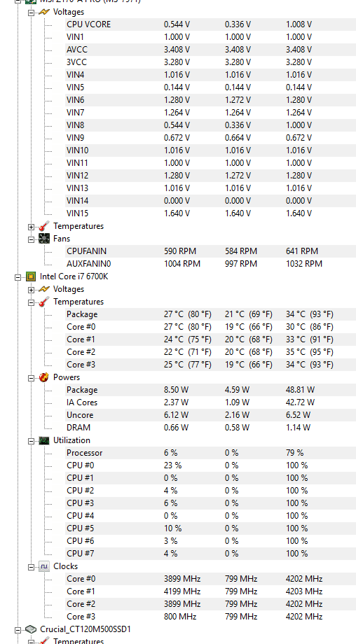Select the Intel Core i7 6700K chip icon

pyautogui.click(x=30, y=276)
